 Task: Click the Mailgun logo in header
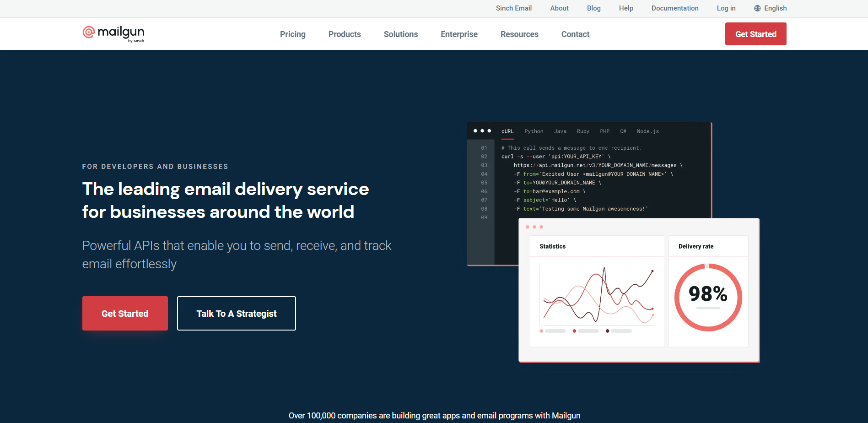pos(113,33)
